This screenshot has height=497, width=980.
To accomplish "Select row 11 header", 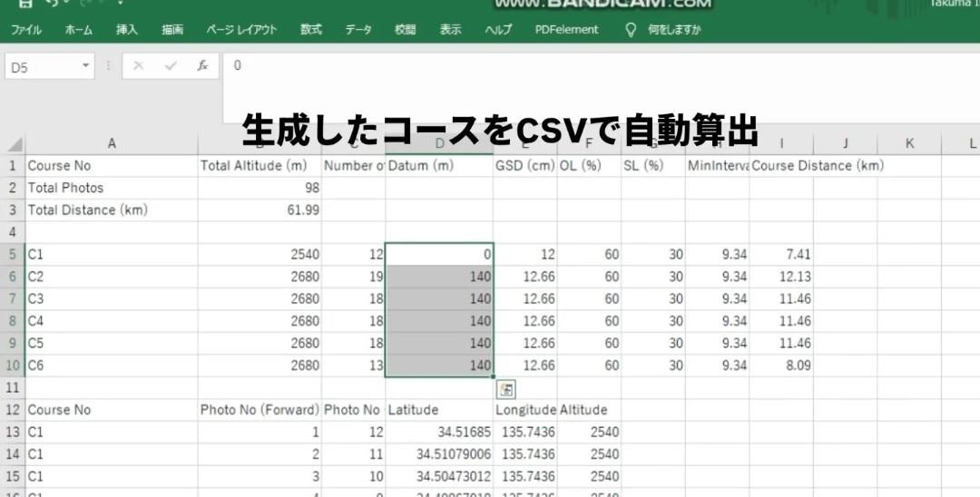I will coord(13,388).
